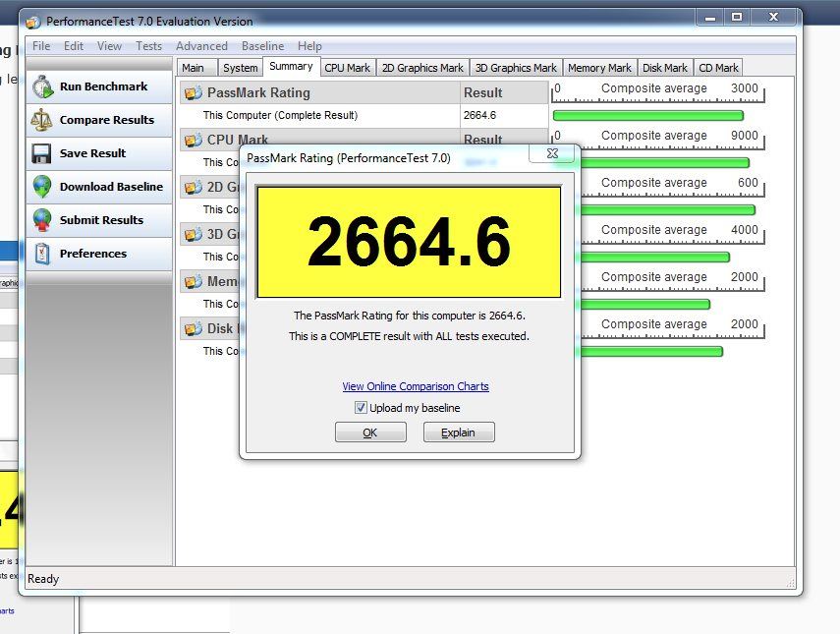
Task: Switch to the Memory Mark tab
Action: click(x=599, y=68)
